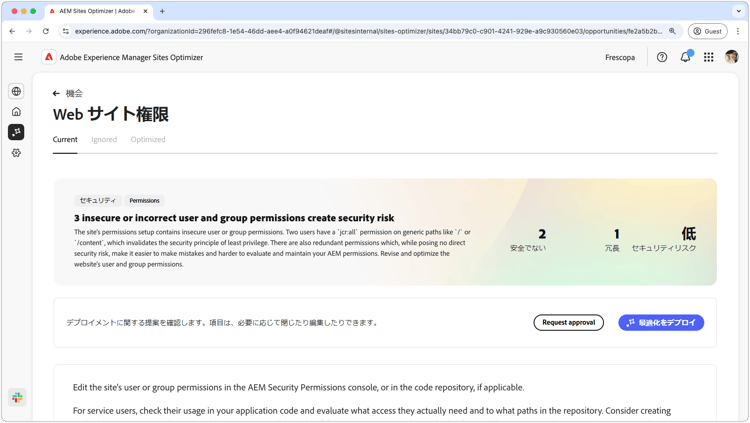Viewport: 750px width, 423px height.
Task: Expand the tab search dropdown arrow
Action: [x=739, y=11]
